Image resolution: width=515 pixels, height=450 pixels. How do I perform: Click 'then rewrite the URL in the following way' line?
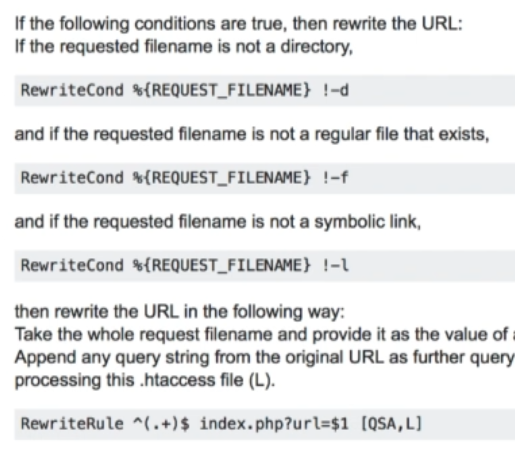(180, 312)
